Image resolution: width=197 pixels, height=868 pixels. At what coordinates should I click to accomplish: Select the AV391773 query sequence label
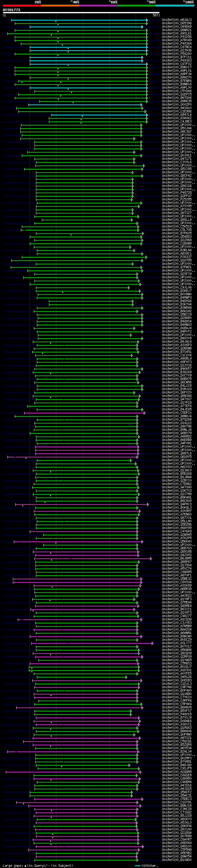pyautogui.click(x=11, y=10)
